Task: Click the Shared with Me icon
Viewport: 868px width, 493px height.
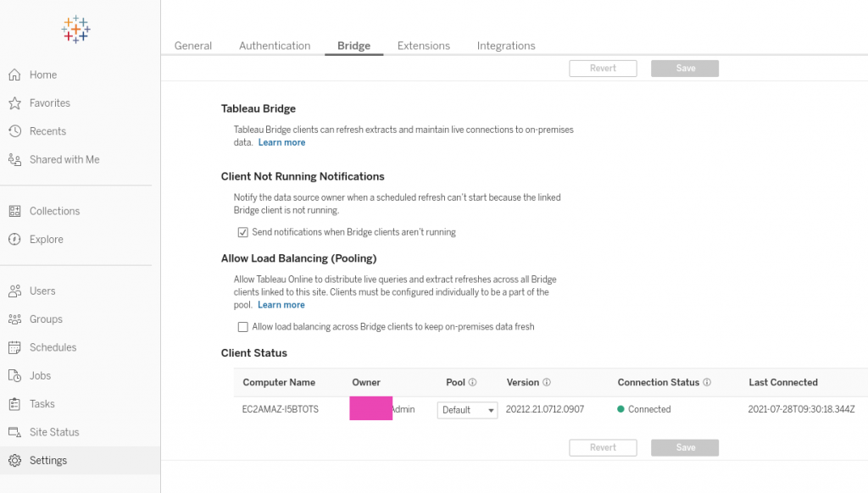Action: point(14,159)
